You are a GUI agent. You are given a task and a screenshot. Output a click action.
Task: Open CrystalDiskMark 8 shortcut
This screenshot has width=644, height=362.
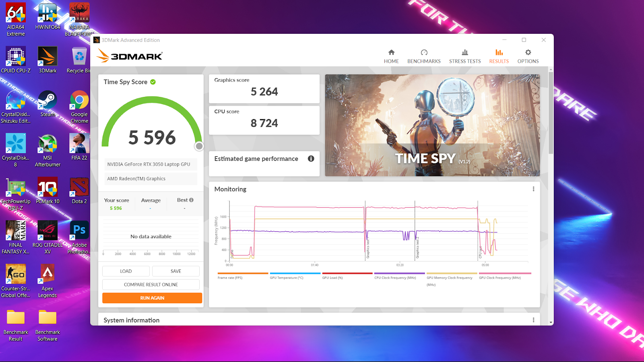pyautogui.click(x=16, y=150)
